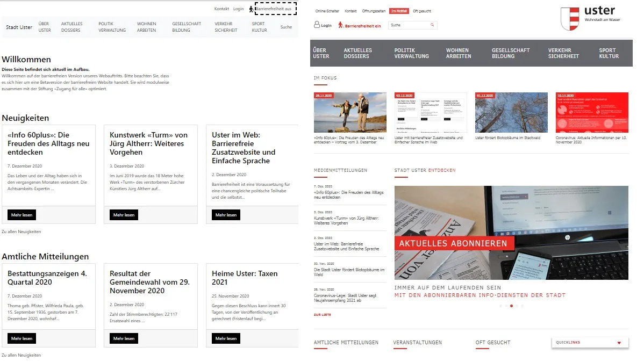Click 'Mehr lesen' under Kunstwerk Turm card
This screenshot has height=362, width=644.
124,215
